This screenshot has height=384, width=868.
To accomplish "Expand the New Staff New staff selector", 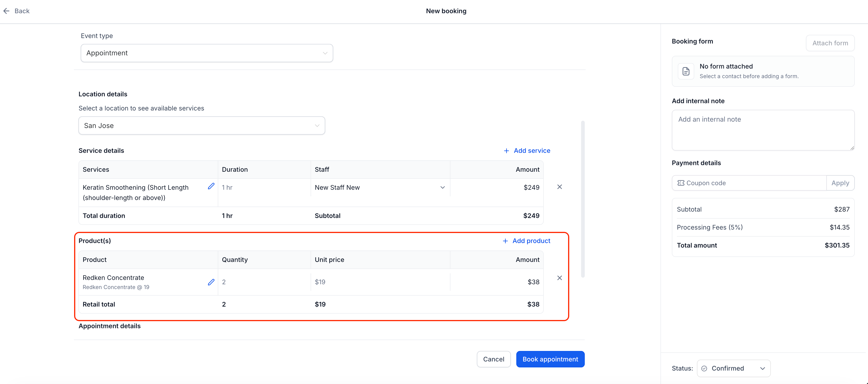I will pyautogui.click(x=380, y=187).
